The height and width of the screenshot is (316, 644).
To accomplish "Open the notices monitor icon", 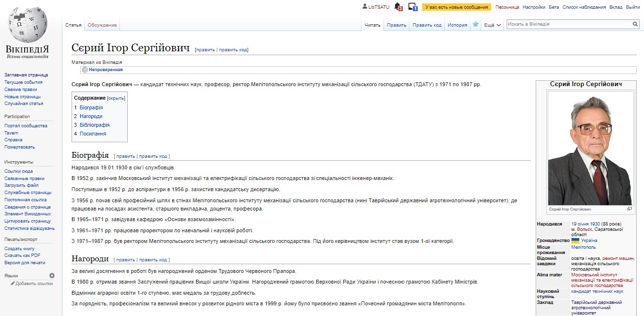I will click(x=412, y=7).
